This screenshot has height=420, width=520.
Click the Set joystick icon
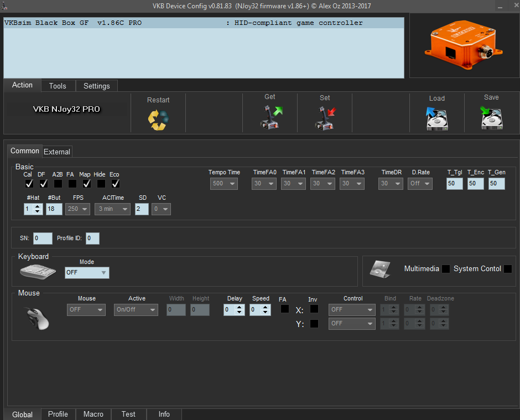point(325,118)
